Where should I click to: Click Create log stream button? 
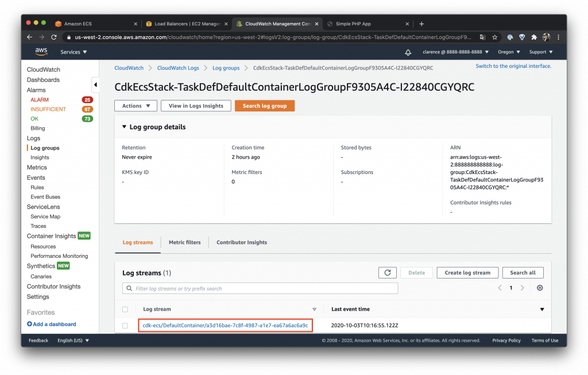point(467,273)
